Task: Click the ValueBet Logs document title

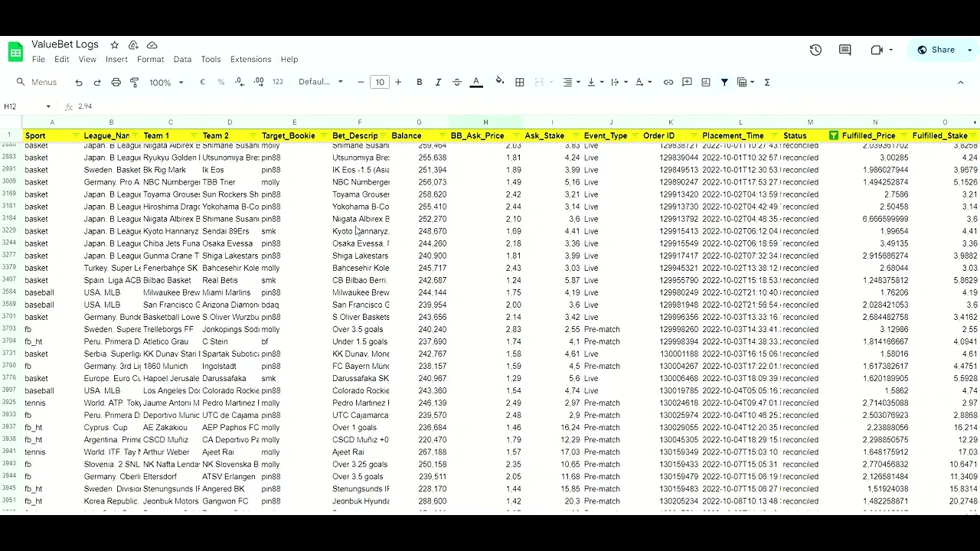Action: point(65,45)
